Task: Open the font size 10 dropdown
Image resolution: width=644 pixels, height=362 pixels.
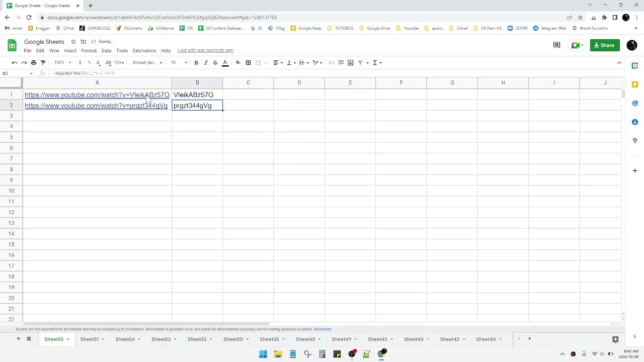Action: coord(179,63)
